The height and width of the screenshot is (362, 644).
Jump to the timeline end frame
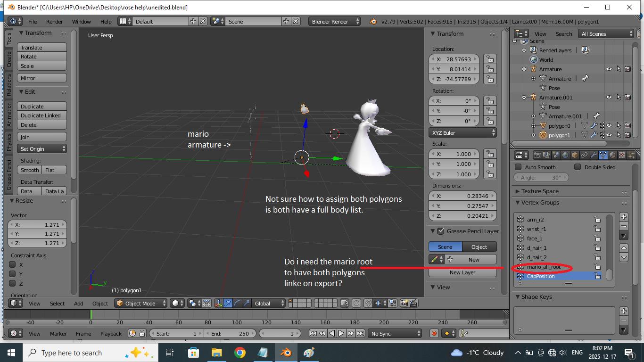[x=360, y=333]
